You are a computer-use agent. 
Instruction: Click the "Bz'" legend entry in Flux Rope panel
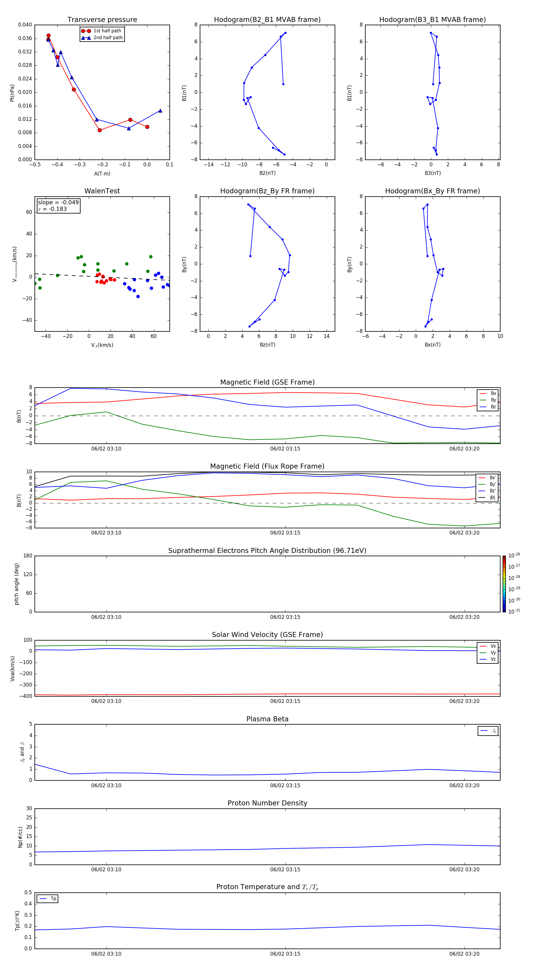488,491
